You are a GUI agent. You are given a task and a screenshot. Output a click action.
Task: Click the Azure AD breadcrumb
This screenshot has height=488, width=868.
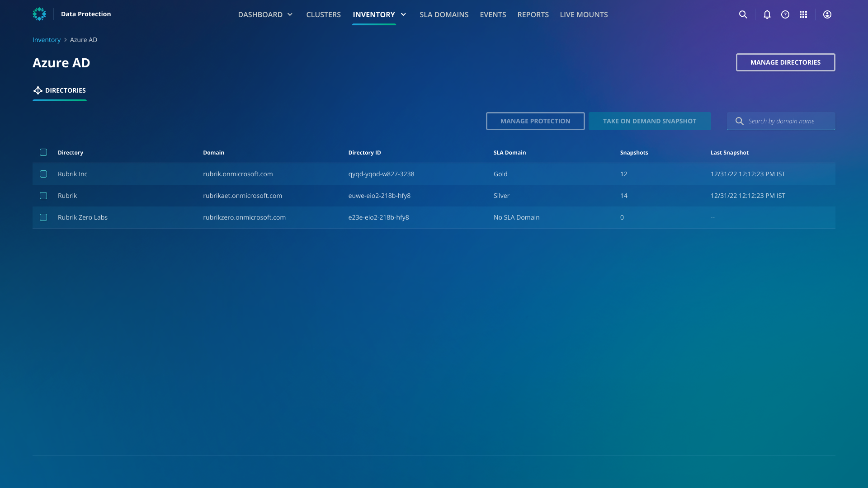(84, 40)
